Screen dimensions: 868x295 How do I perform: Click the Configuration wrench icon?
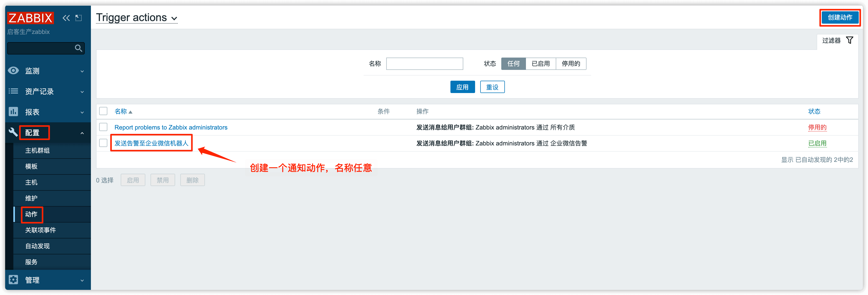(13, 132)
